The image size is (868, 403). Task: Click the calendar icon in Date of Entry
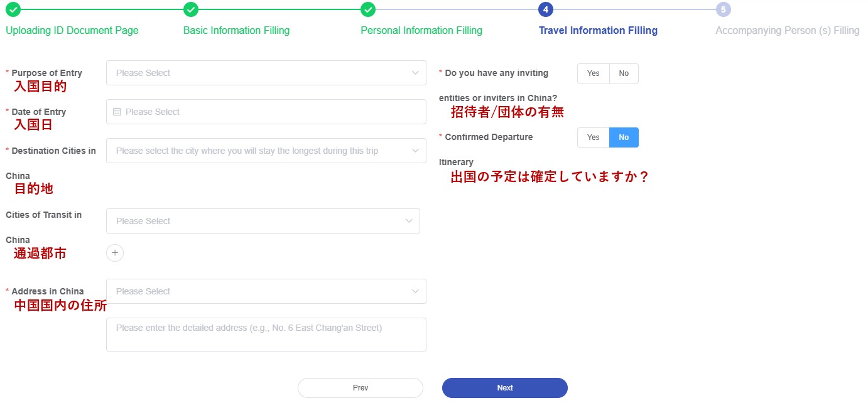click(x=117, y=112)
